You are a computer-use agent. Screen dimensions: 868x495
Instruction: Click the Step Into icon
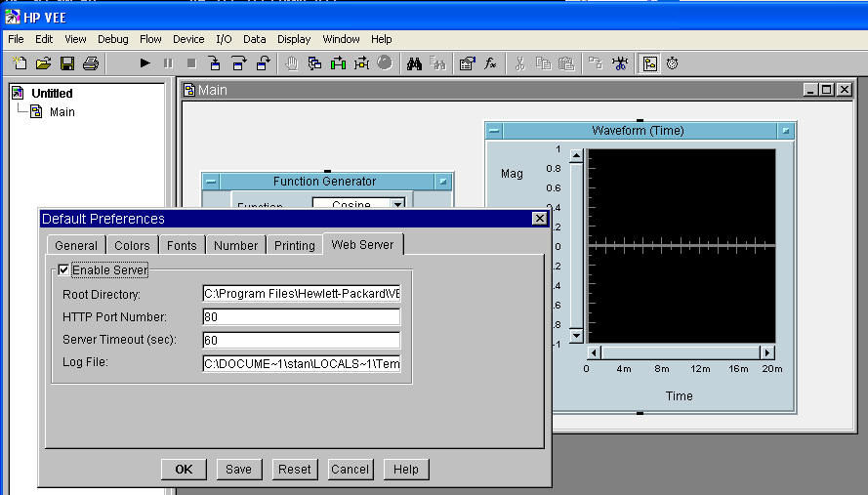[x=215, y=63]
